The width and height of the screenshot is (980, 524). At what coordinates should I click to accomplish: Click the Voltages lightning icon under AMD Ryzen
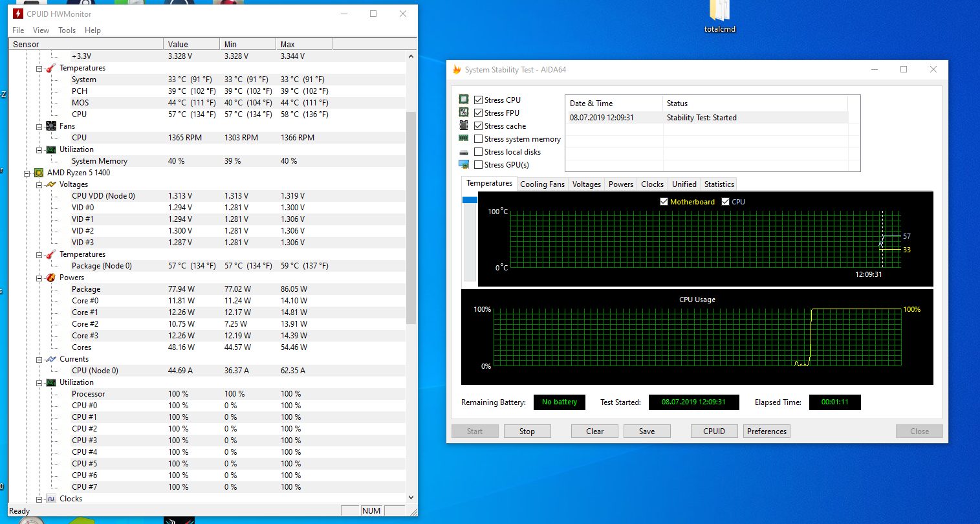tap(51, 184)
